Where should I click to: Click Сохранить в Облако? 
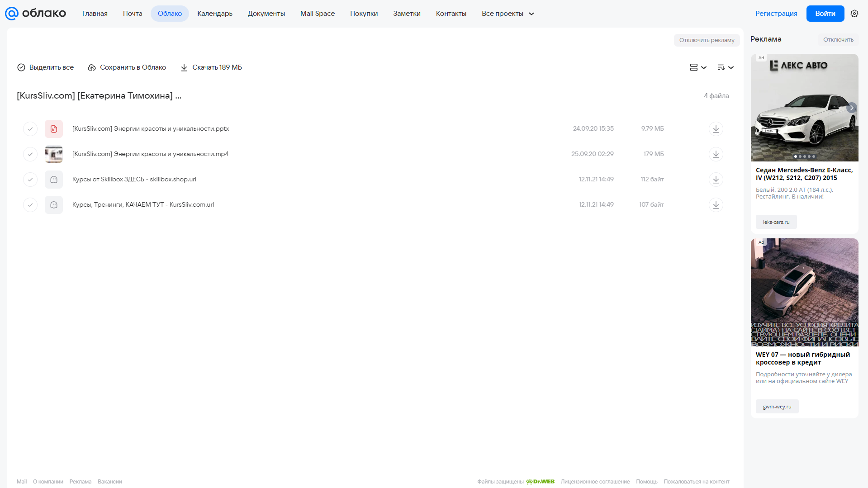[x=127, y=67]
